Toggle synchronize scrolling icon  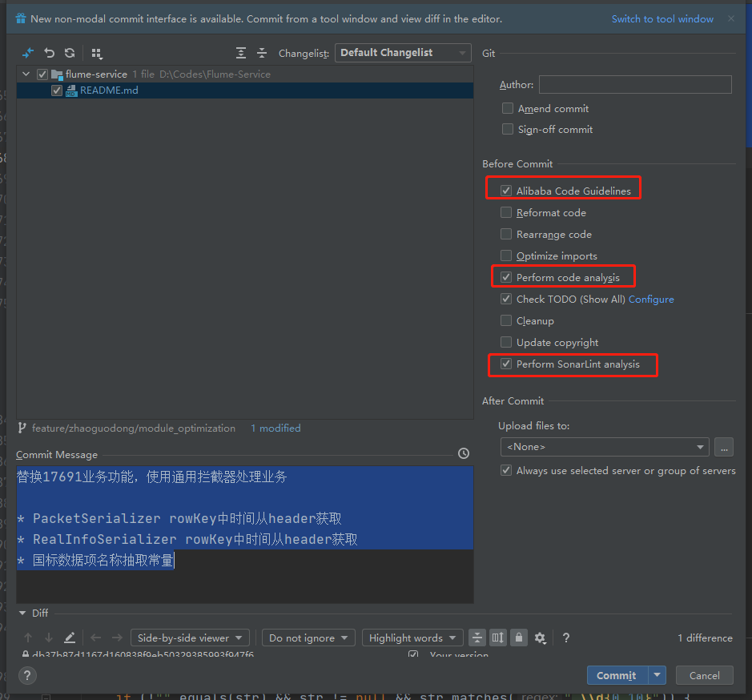point(498,638)
